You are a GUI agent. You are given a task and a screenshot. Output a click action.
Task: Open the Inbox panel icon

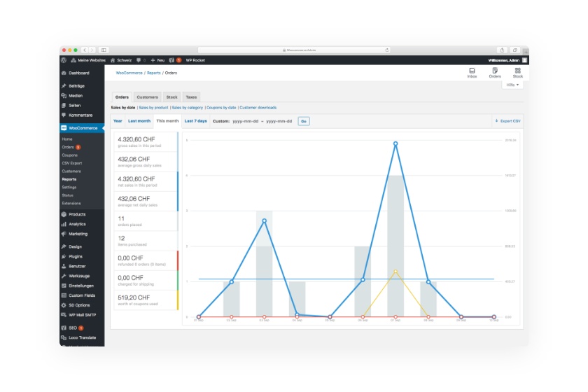[x=472, y=73]
